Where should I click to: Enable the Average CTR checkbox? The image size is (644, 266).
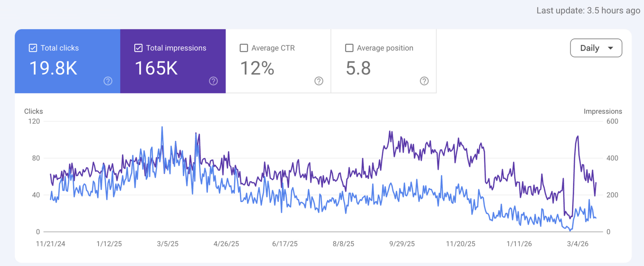click(x=244, y=48)
